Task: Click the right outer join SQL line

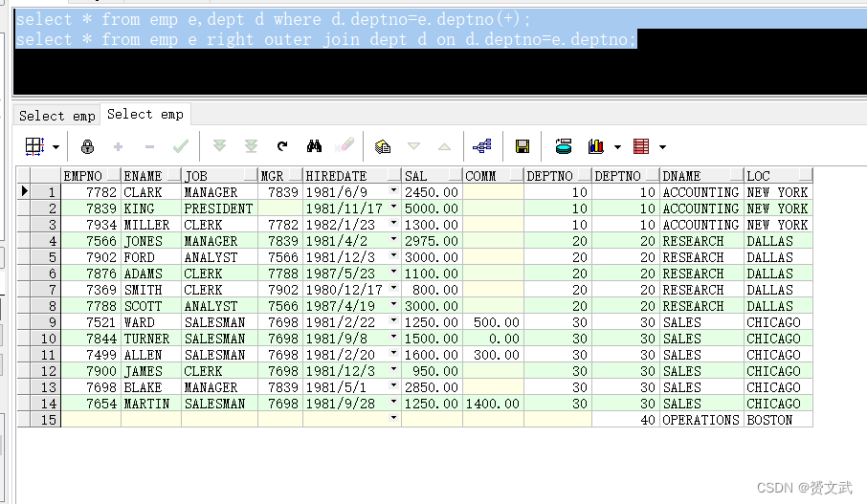Action: (x=326, y=39)
